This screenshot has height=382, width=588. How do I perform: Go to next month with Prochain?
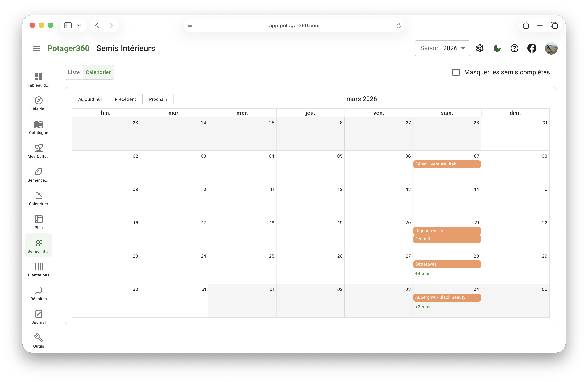point(158,99)
